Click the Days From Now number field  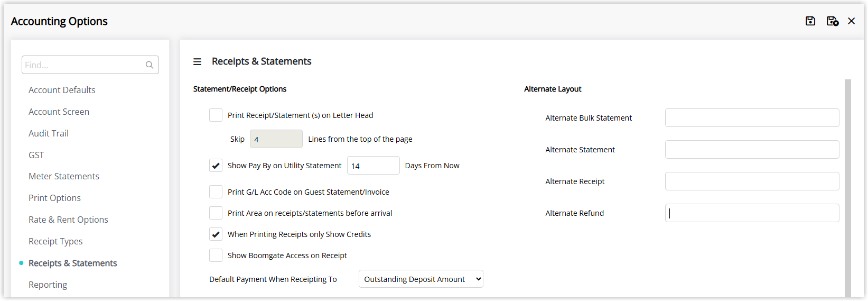[x=374, y=166]
